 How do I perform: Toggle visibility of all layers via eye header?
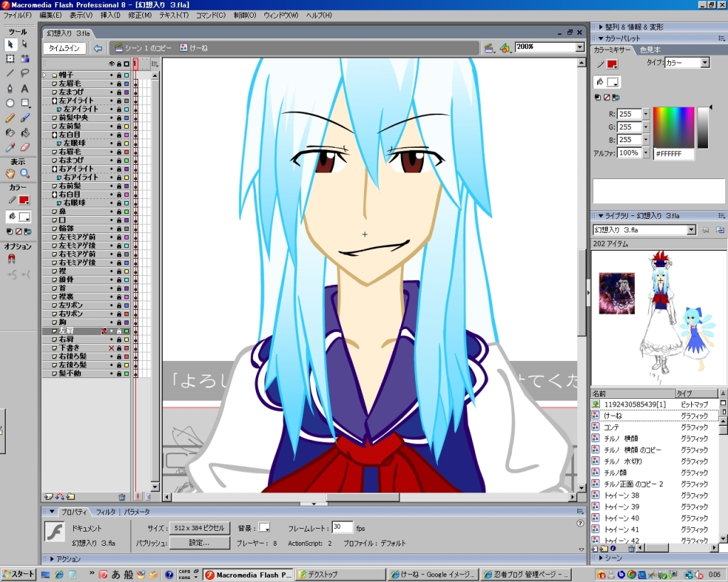[112, 63]
